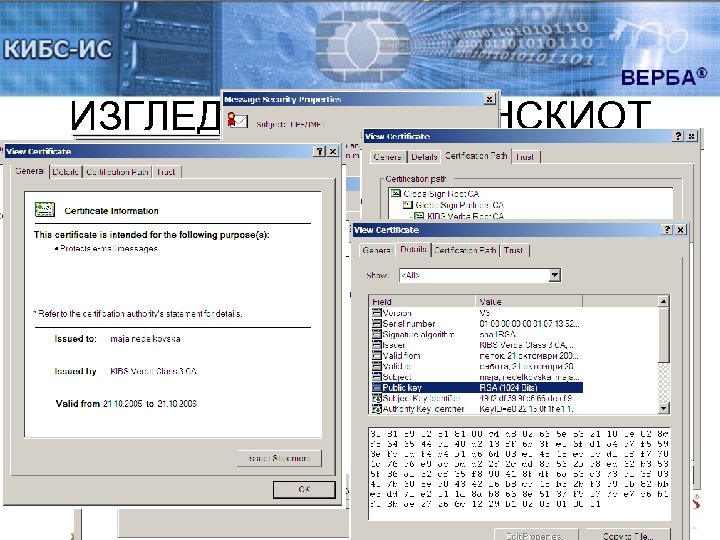720x540 pixels.
Task: Click in the public key hex value box
Action: click(519, 473)
